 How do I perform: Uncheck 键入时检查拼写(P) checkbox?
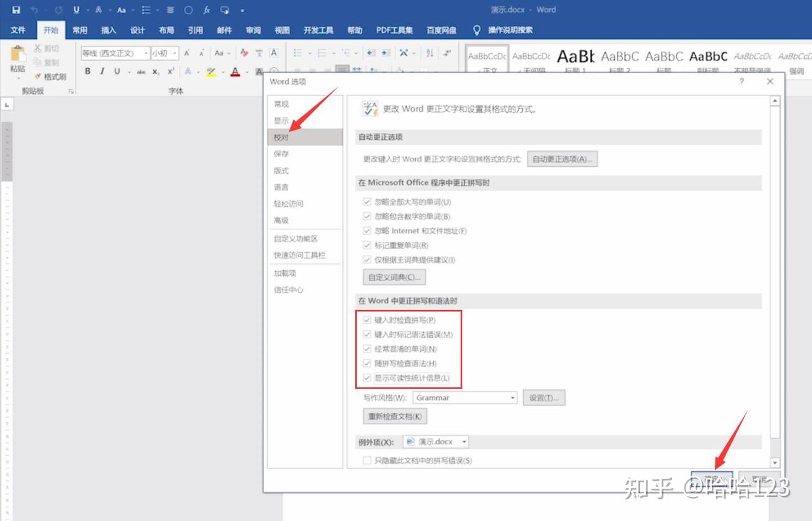pos(367,320)
